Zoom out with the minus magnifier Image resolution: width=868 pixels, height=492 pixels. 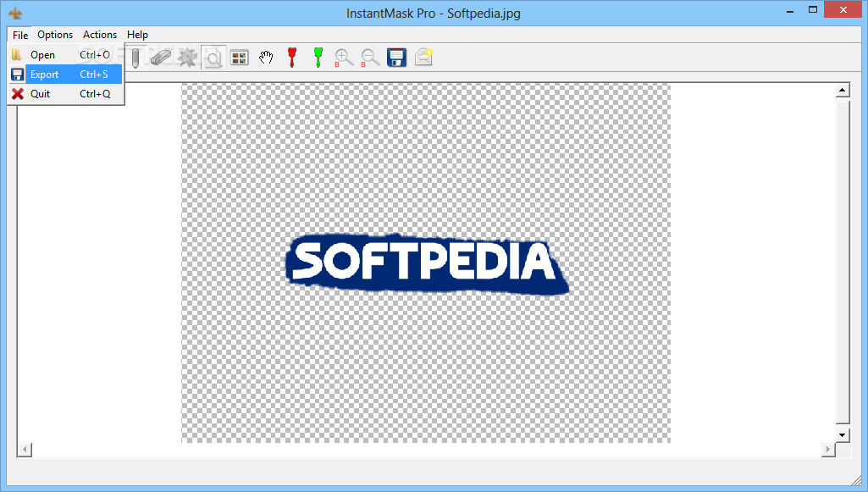(370, 58)
